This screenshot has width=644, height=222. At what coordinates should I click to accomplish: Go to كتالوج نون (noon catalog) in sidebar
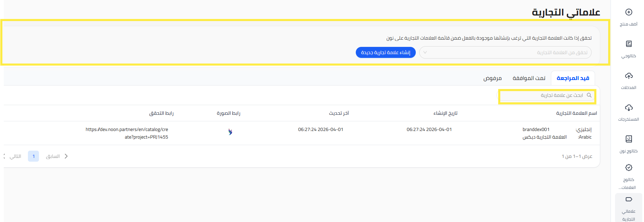(x=628, y=139)
